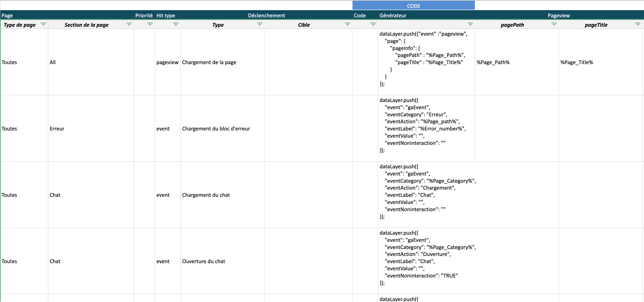Open the Cible column filter dropdown
The width and height of the screenshot is (644, 302).
pyautogui.click(x=348, y=25)
